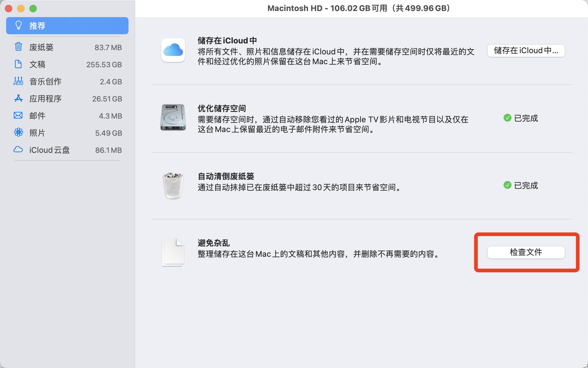Open the 邮件 storage category
This screenshot has width=588, height=368.
(37, 116)
